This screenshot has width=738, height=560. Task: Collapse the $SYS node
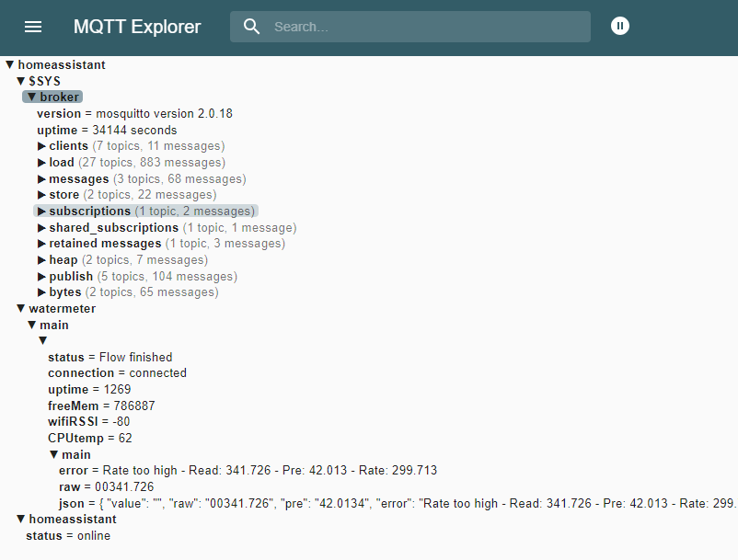tap(21, 81)
